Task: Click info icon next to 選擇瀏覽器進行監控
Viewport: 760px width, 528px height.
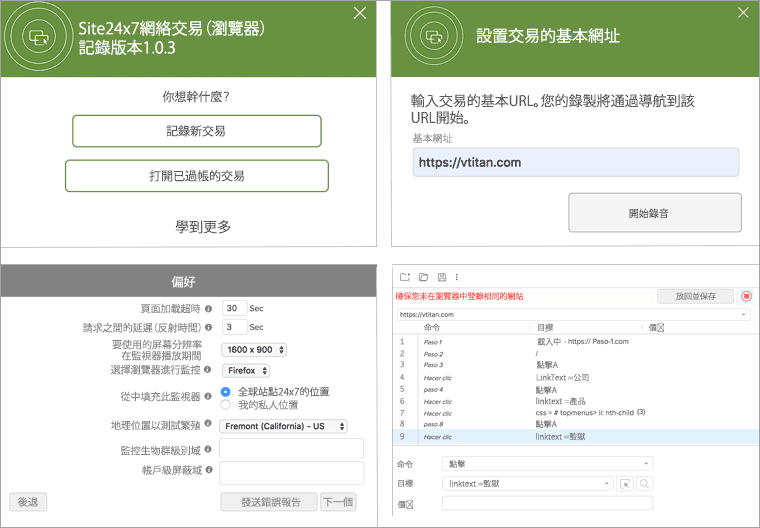Action: (207, 369)
